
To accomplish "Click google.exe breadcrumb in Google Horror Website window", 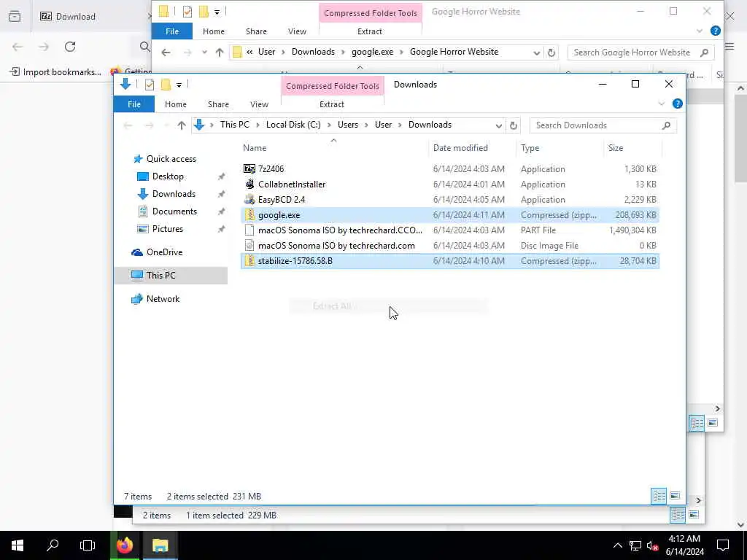I will tap(373, 52).
